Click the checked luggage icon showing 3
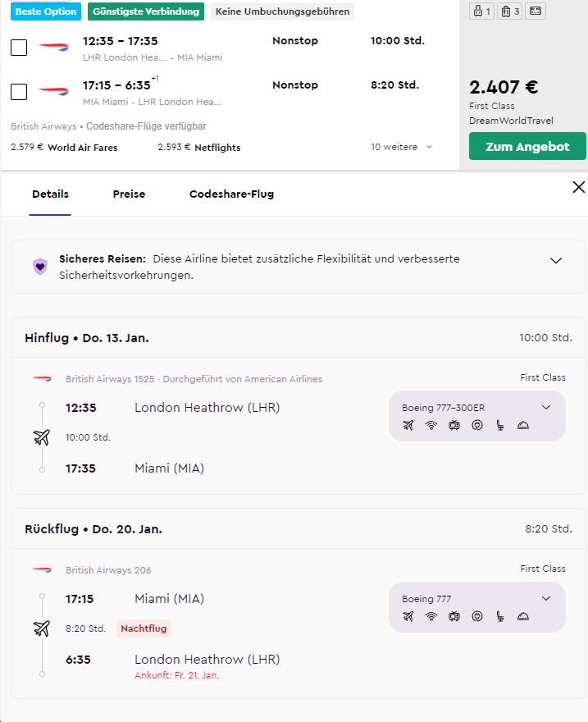588x722 pixels. click(509, 11)
